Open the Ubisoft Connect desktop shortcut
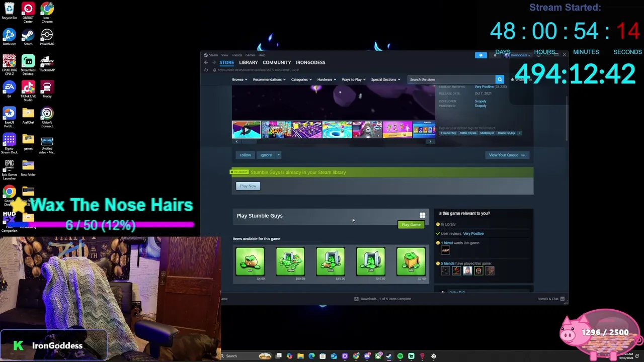This screenshot has width=644, height=362. pyautogui.click(x=47, y=118)
